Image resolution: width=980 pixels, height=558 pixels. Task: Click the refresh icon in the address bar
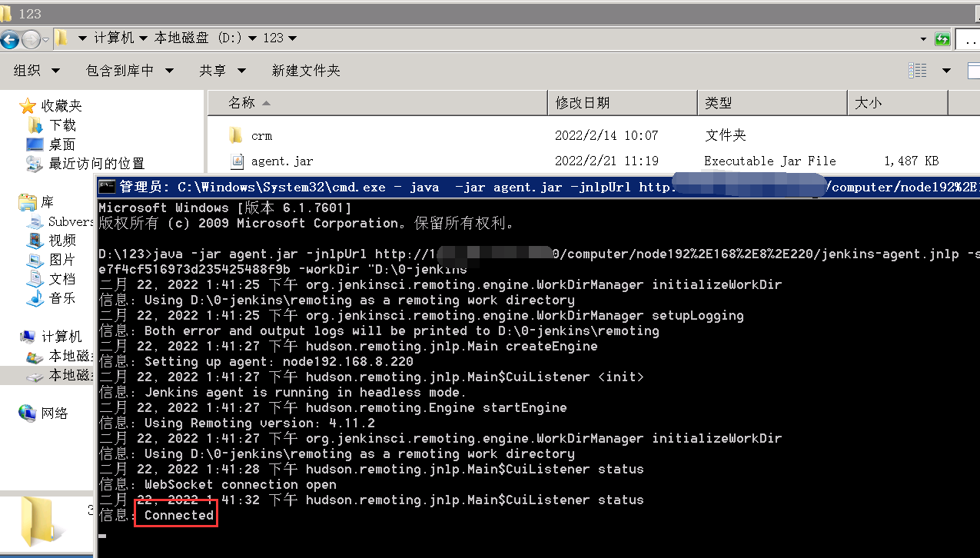coord(943,38)
